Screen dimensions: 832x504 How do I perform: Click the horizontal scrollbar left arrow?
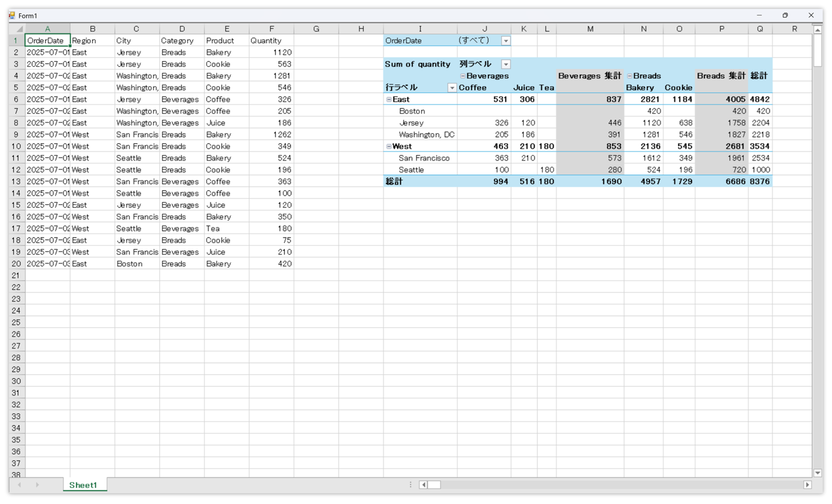pyautogui.click(x=424, y=485)
